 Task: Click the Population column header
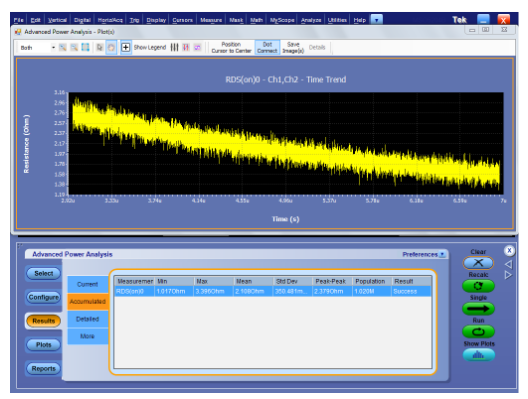[372, 281]
